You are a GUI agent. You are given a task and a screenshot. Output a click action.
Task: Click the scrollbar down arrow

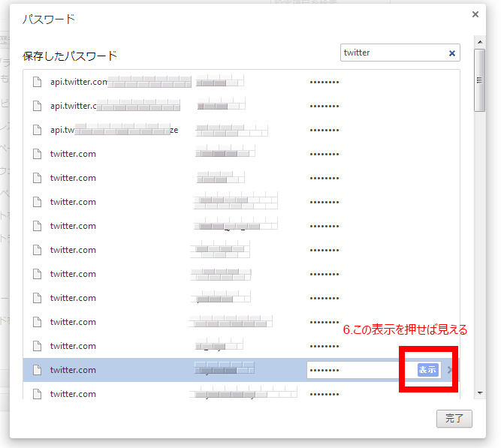click(480, 393)
